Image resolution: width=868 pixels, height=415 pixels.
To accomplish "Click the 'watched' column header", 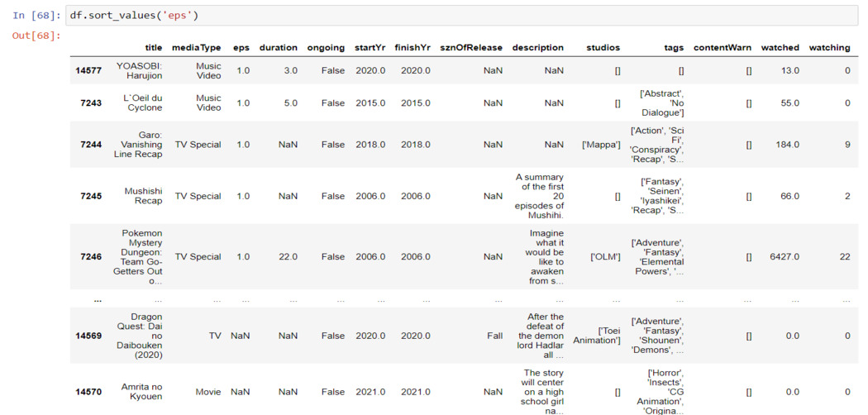I will pos(780,48).
